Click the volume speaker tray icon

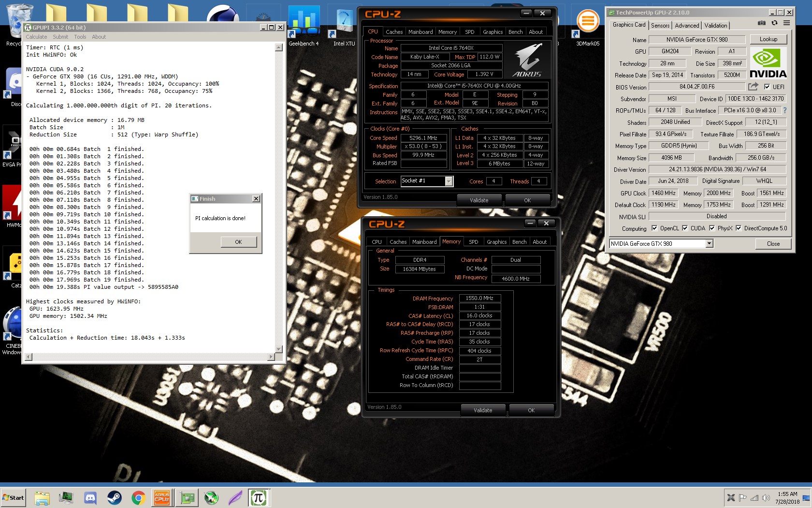point(766,497)
